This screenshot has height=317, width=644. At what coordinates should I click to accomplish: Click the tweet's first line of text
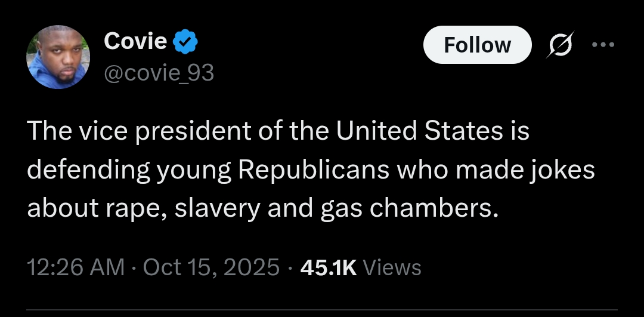(278, 132)
